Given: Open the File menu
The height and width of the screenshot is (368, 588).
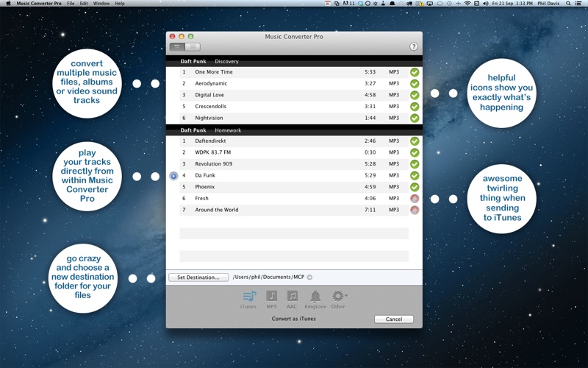Looking at the screenshot, I should pyautogui.click(x=71, y=4).
